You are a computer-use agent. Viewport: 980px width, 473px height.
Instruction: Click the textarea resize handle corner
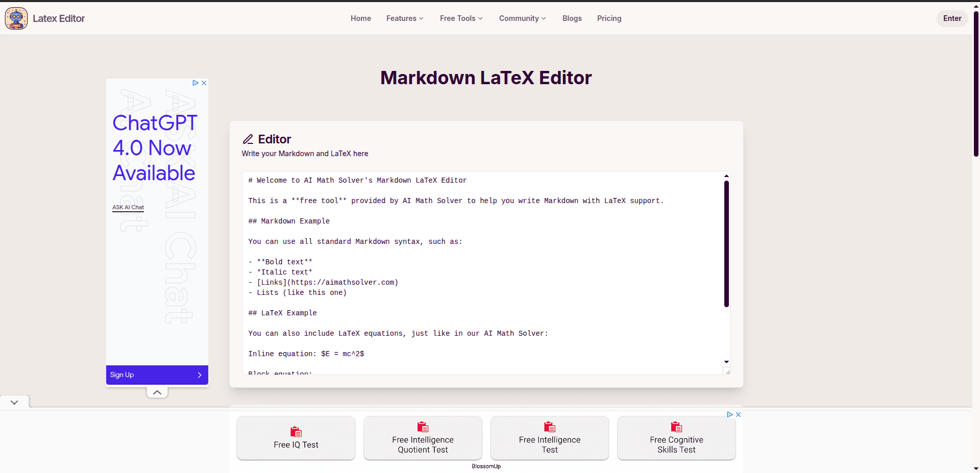(727, 371)
